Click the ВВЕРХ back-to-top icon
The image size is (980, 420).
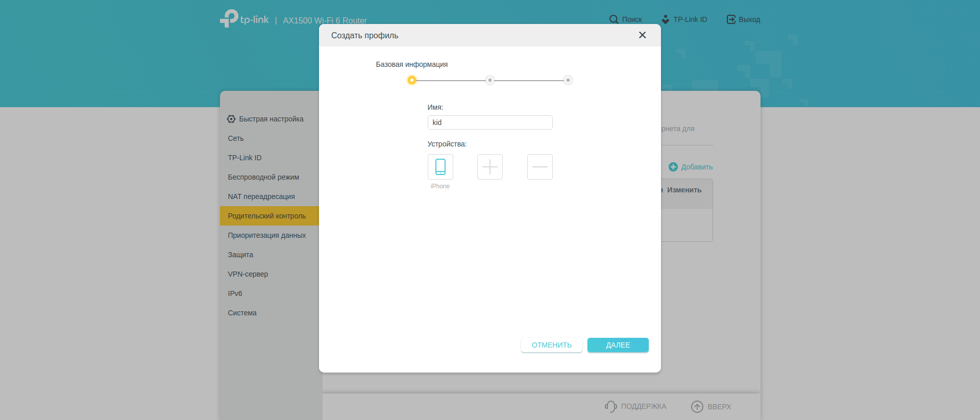pos(697,407)
